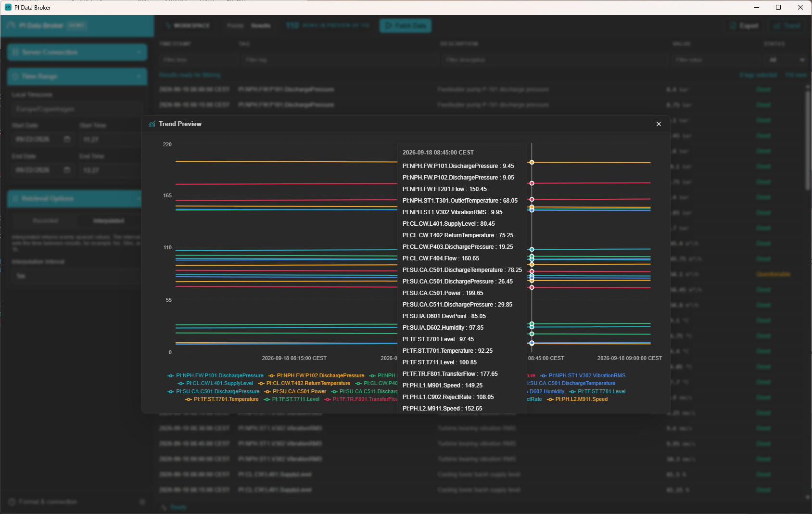This screenshot has width=812, height=514.
Task: Open the Start Date calendar picker icon
Action: (67, 140)
